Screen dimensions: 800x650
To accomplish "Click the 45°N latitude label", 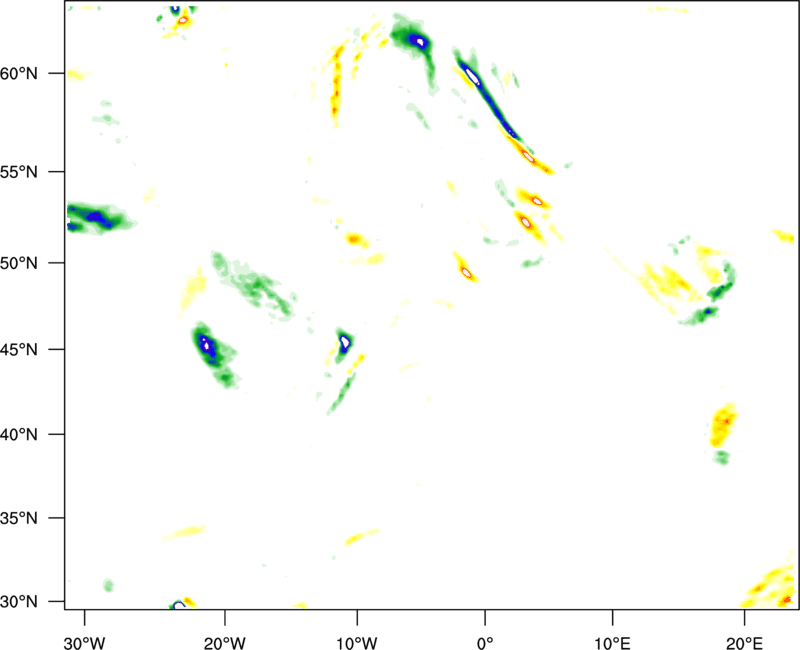I will pyautogui.click(x=19, y=349).
